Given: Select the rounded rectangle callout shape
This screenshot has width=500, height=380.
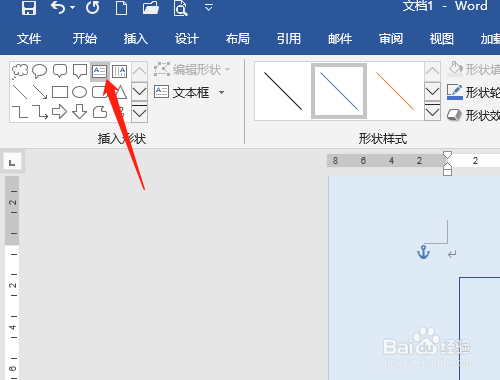Looking at the screenshot, I should click(x=60, y=71).
